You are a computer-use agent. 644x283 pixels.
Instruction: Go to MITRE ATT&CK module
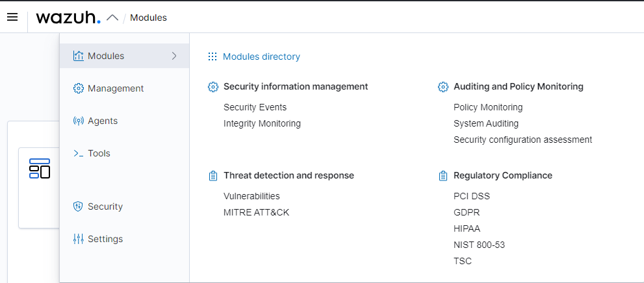pos(256,212)
